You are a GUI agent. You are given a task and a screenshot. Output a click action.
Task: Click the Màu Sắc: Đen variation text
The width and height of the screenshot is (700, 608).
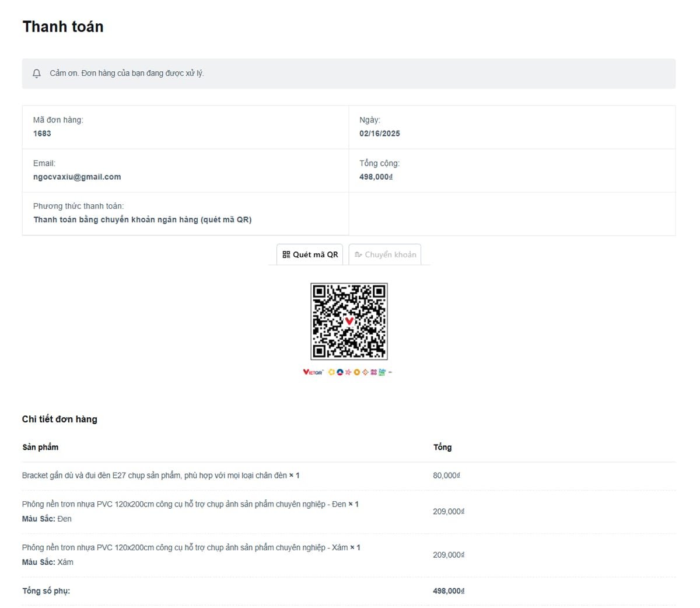click(x=47, y=519)
